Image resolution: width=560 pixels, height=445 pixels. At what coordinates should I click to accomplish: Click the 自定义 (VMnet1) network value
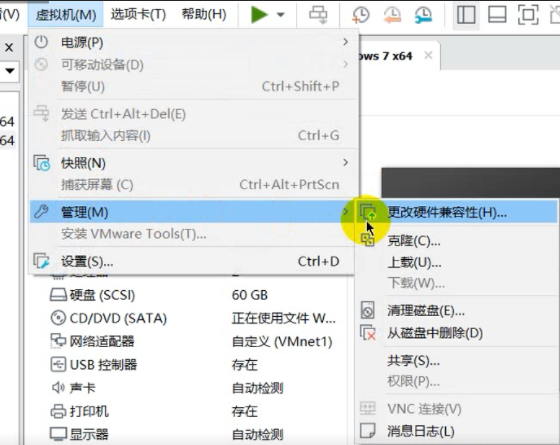click(282, 342)
